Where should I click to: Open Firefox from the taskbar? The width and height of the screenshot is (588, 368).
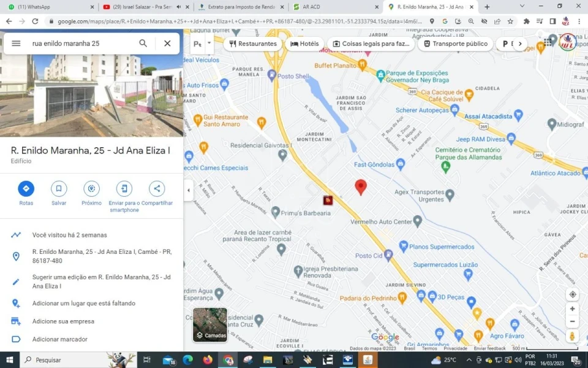tap(208, 360)
